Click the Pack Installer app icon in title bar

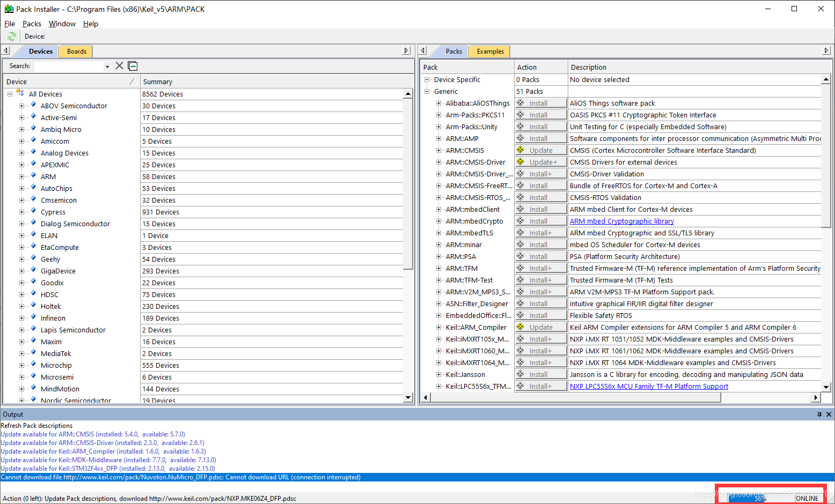pyautogui.click(x=9, y=9)
